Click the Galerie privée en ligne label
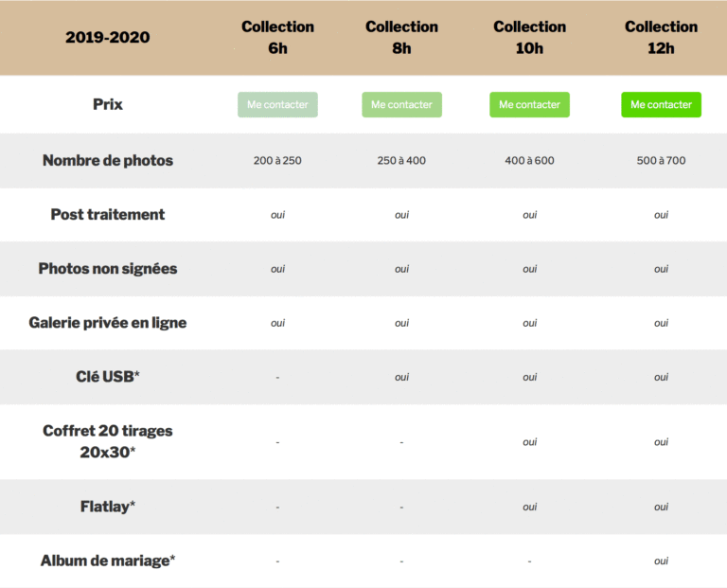The width and height of the screenshot is (727, 588). [x=108, y=322]
